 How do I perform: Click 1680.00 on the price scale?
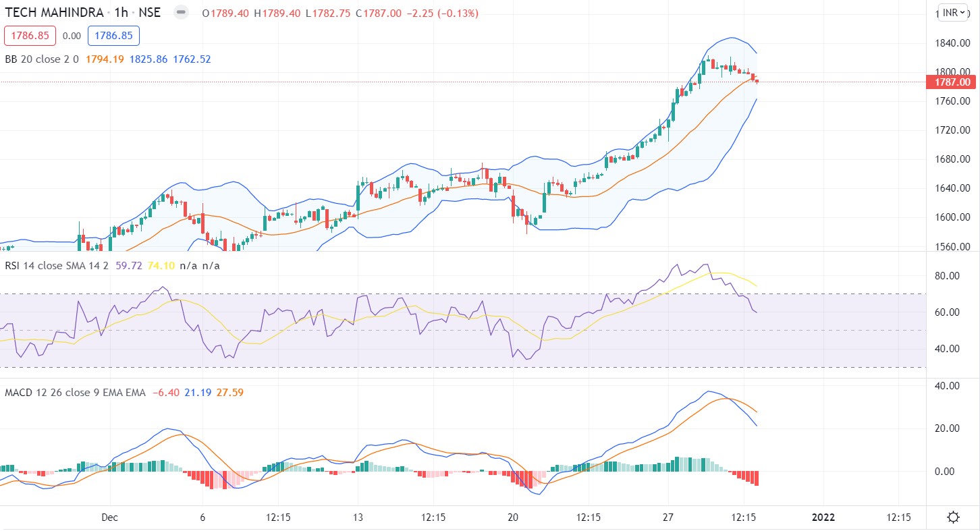point(954,159)
